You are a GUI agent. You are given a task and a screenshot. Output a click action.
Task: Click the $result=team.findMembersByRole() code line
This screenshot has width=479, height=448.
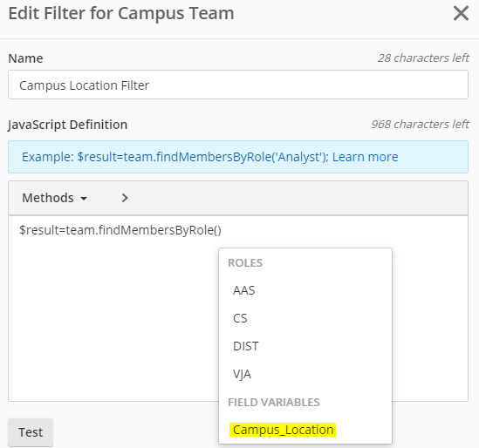pyautogui.click(x=120, y=230)
